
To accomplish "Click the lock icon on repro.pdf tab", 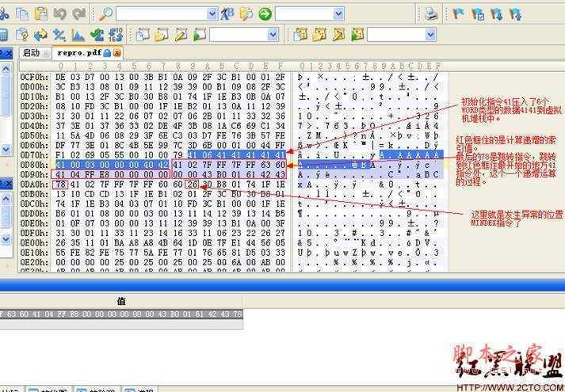I will [107, 53].
